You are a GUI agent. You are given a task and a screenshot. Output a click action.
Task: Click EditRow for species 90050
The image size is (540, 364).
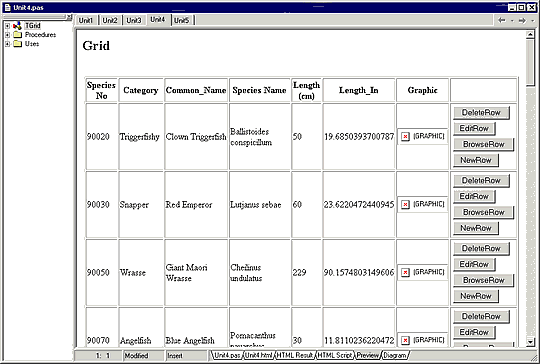(474, 264)
